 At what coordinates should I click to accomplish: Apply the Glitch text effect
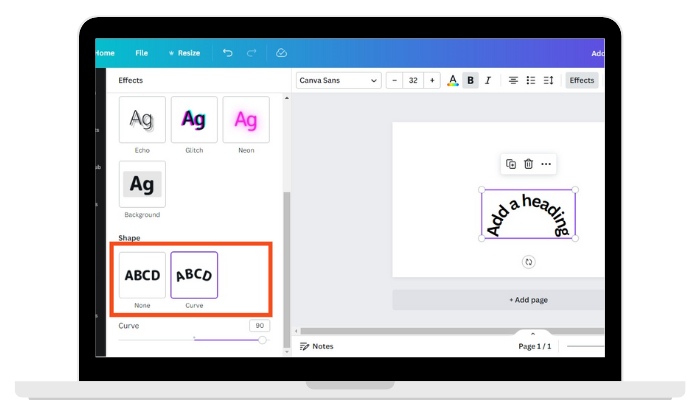[x=194, y=120]
